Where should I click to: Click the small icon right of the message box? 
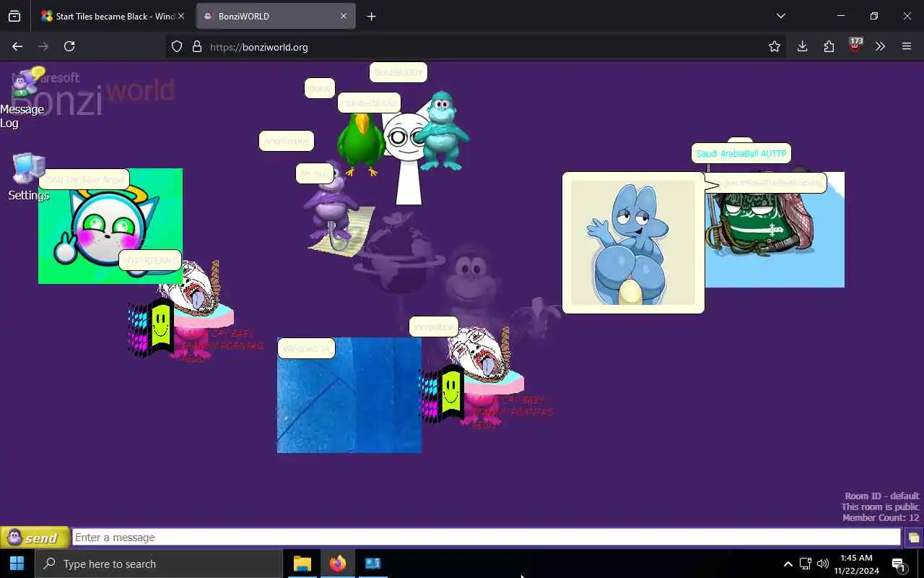pyautogui.click(x=913, y=538)
